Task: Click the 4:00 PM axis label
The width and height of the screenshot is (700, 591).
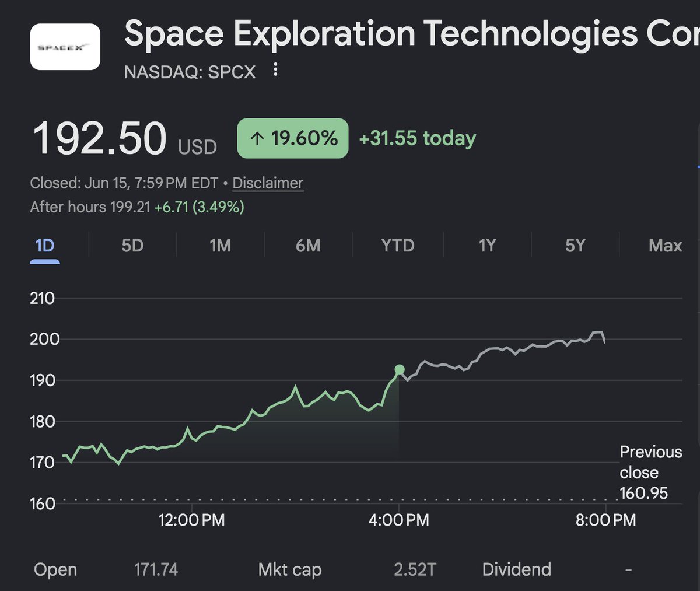Action: click(x=399, y=520)
